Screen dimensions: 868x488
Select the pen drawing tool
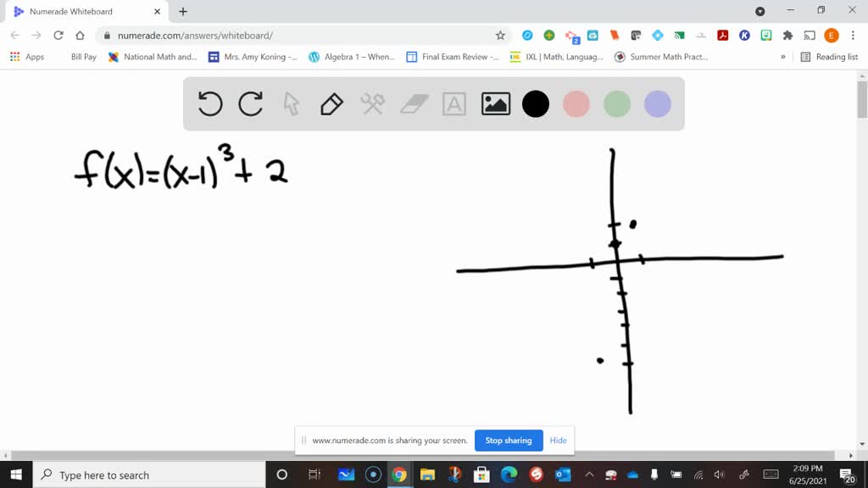coord(331,104)
